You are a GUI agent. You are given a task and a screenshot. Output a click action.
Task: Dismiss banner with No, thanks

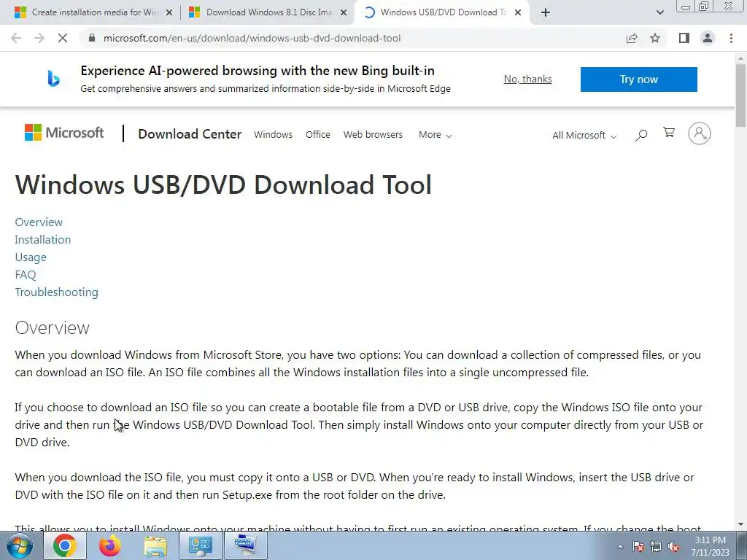528,79
